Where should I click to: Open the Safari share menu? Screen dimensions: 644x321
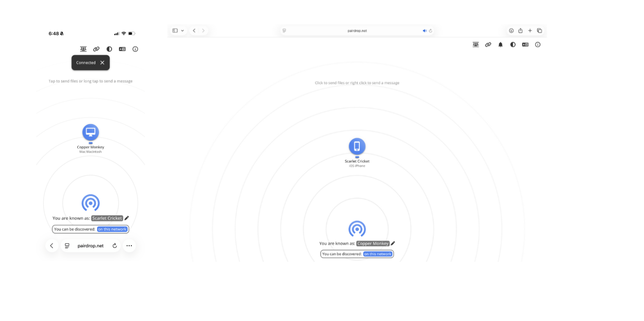520,31
